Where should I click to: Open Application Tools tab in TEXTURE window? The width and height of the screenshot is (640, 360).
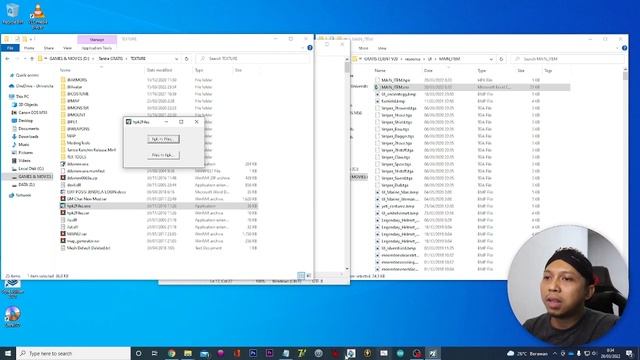coord(97,48)
